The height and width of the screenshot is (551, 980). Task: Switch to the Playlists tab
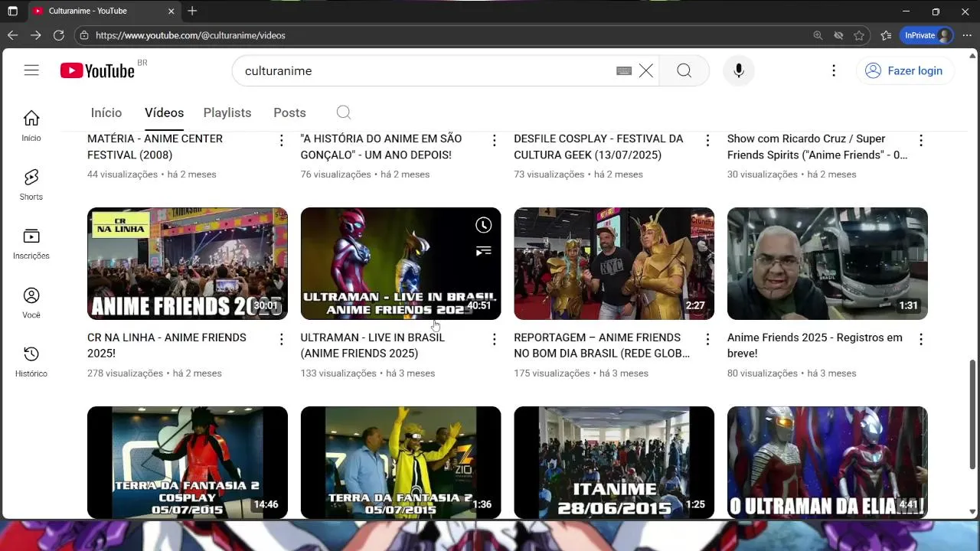point(227,112)
